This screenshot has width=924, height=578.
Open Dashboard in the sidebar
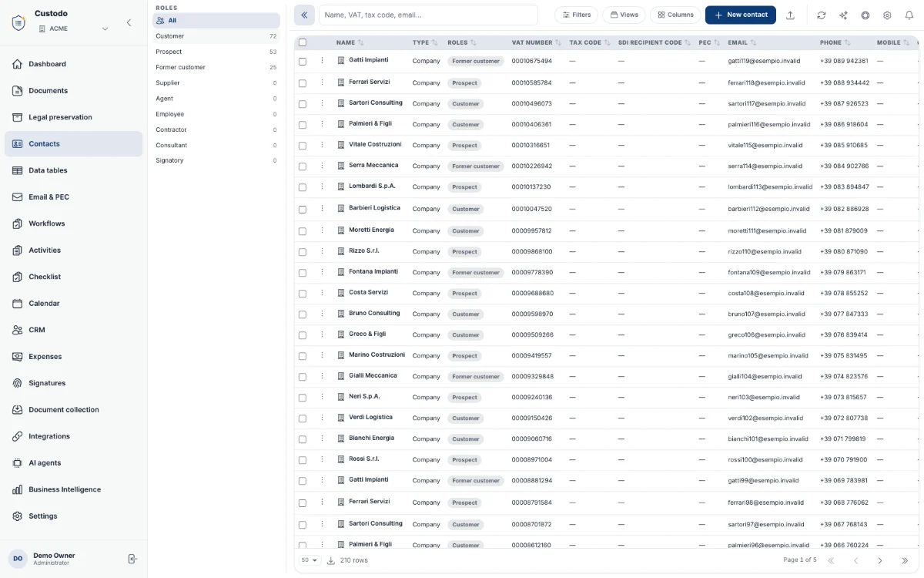point(73,64)
